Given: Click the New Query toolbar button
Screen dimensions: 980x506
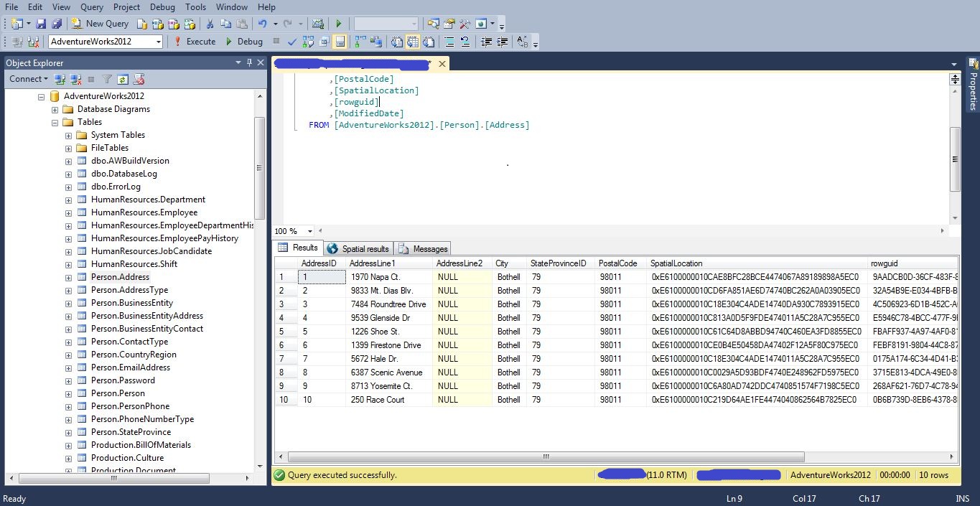Looking at the screenshot, I should 100,24.
